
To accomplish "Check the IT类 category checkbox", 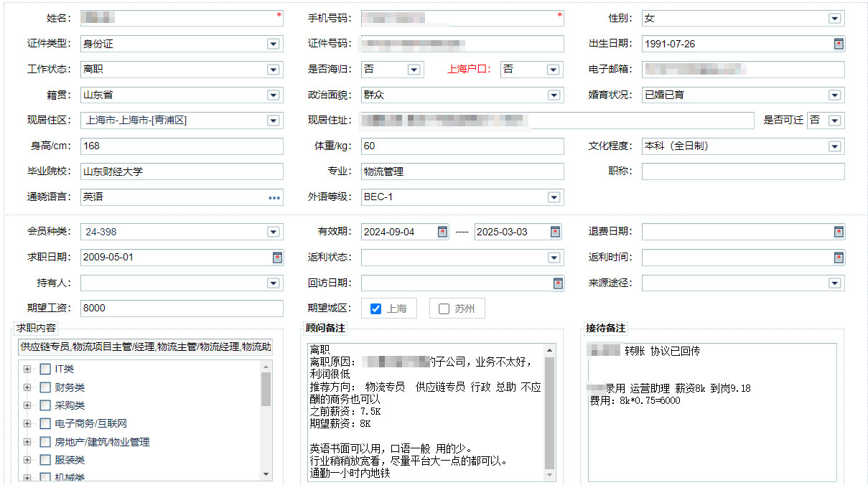I will click(x=45, y=369).
